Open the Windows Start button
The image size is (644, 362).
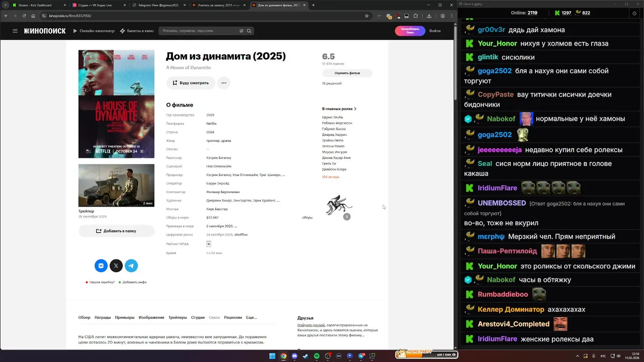tap(272, 356)
